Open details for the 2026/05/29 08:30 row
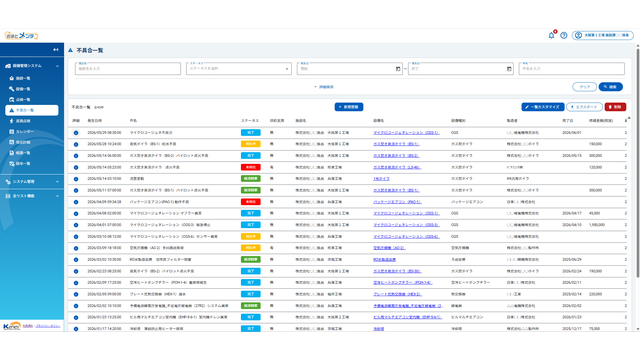Screen dimensions: 640x360 click(x=76, y=133)
